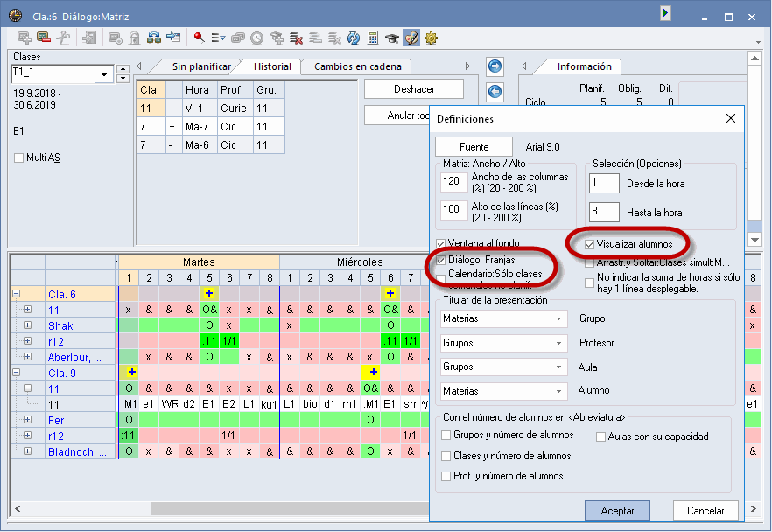Click the blue right arrow round button
The width and height of the screenshot is (772, 532).
[495, 66]
